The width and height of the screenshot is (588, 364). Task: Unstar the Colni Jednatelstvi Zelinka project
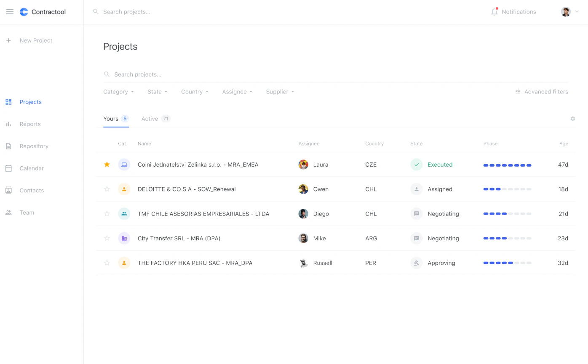pos(107,165)
